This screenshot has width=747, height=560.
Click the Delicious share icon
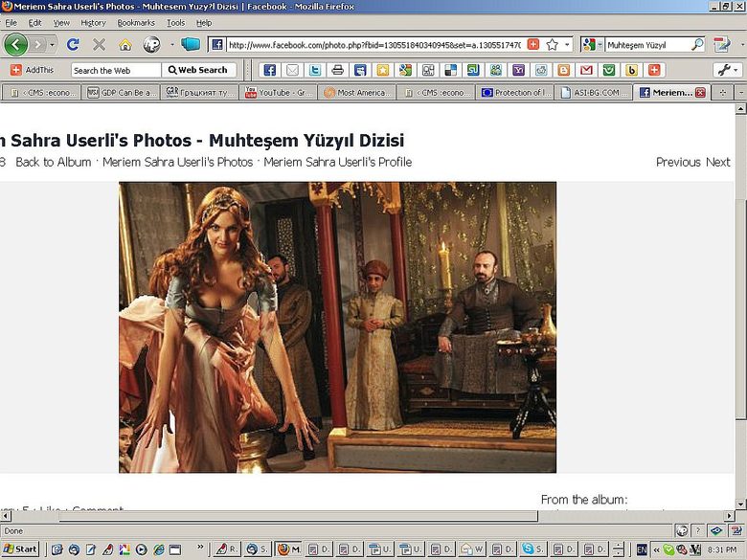(451, 71)
